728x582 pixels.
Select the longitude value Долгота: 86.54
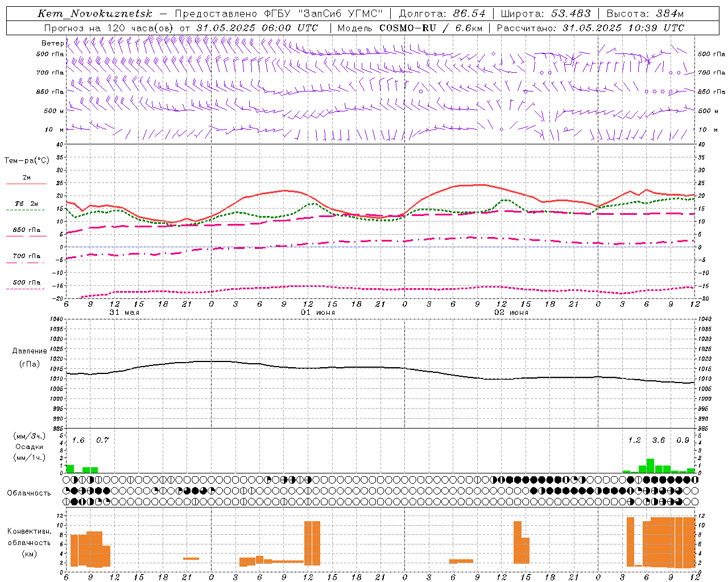coord(442,14)
